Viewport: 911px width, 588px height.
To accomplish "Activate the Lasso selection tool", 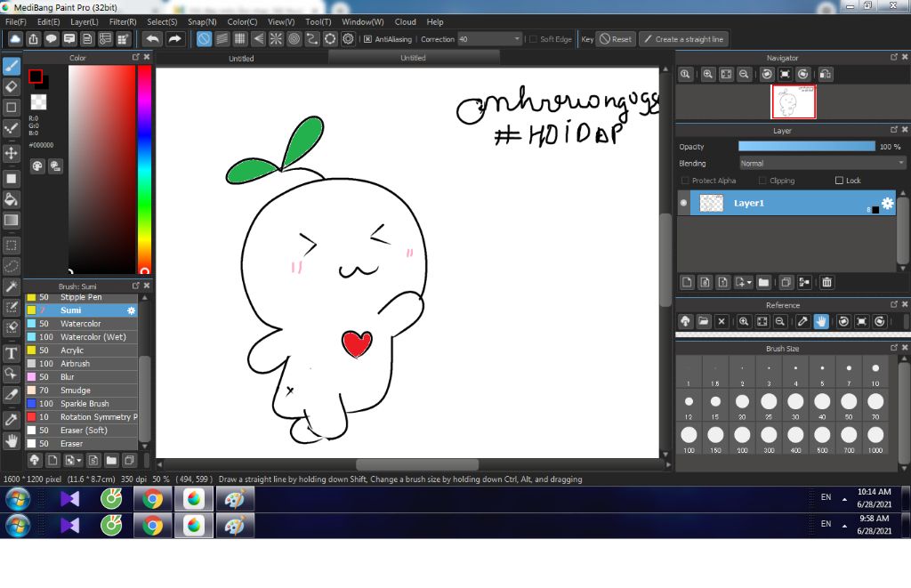I will [x=12, y=266].
